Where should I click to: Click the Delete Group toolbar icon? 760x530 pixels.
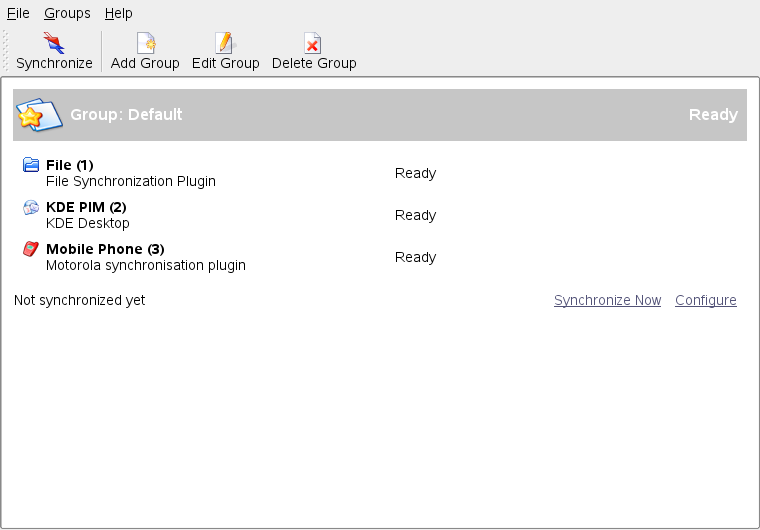tap(313, 43)
